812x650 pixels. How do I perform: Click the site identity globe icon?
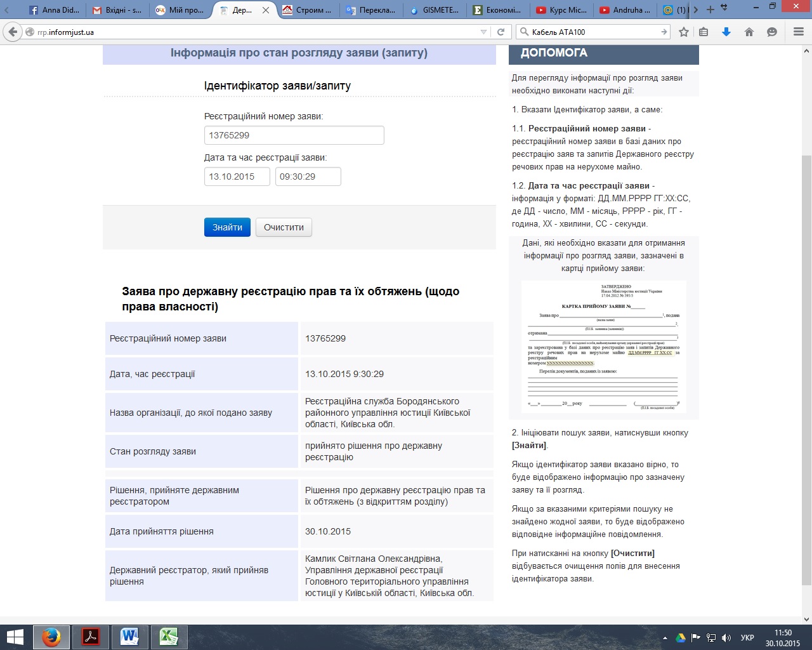click(x=30, y=32)
